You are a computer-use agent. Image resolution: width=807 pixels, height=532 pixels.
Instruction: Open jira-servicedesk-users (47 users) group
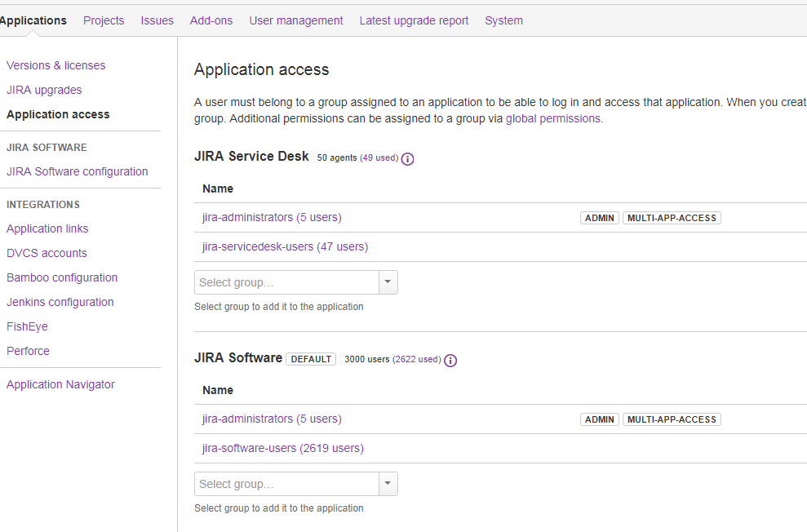[x=285, y=246]
